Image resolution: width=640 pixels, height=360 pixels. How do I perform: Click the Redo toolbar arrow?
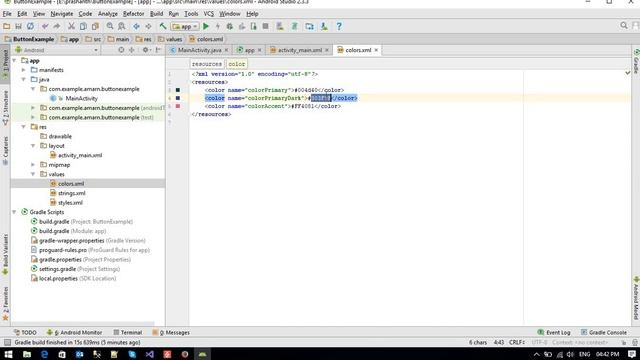(x=57, y=27)
